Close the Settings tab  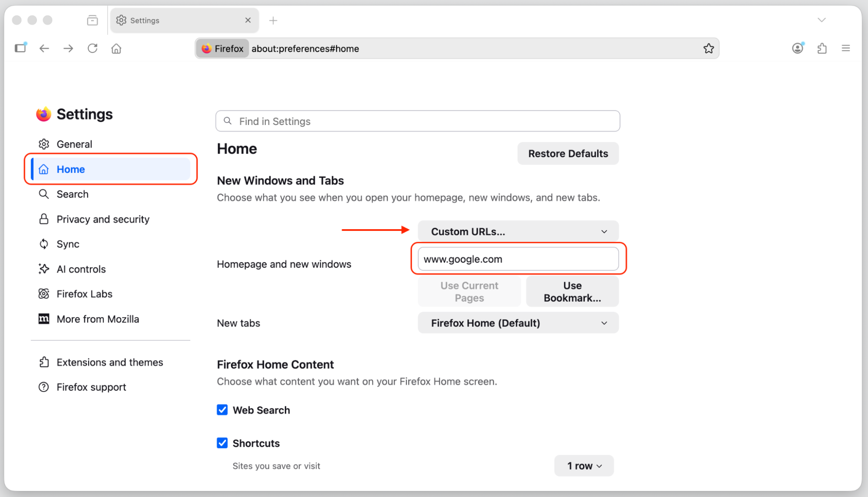(248, 20)
